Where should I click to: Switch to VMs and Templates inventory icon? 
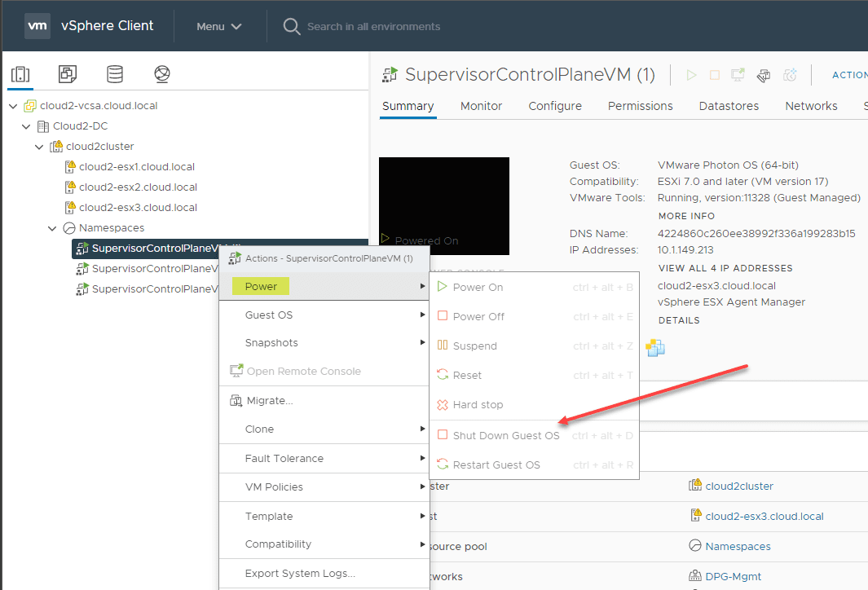point(68,75)
